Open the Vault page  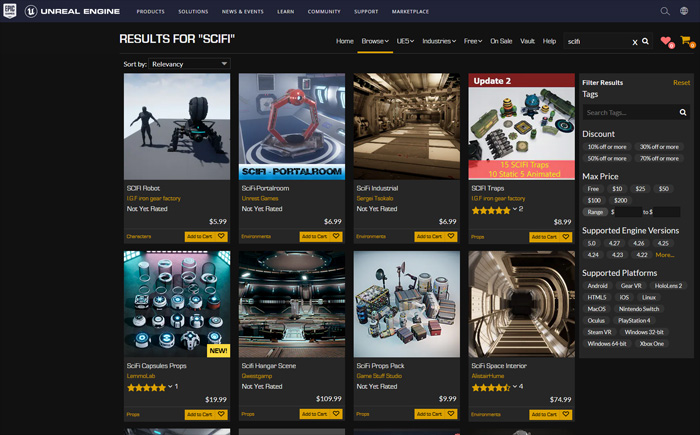527,41
